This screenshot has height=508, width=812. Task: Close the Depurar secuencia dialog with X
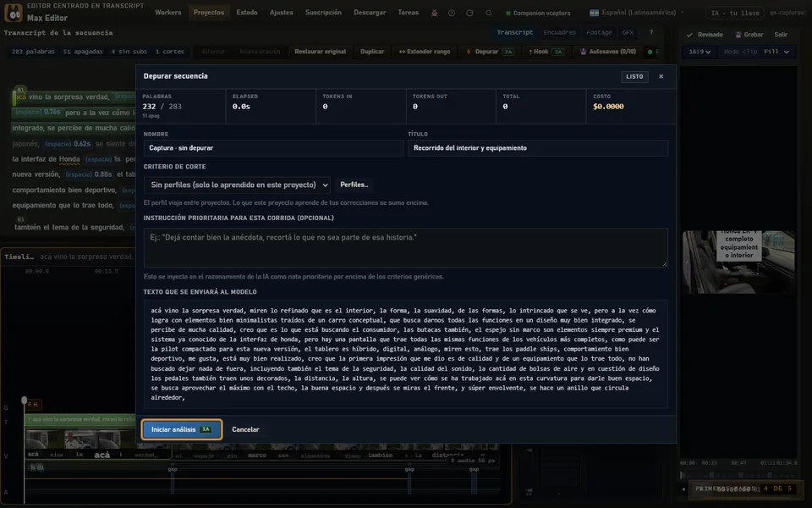(x=661, y=76)
